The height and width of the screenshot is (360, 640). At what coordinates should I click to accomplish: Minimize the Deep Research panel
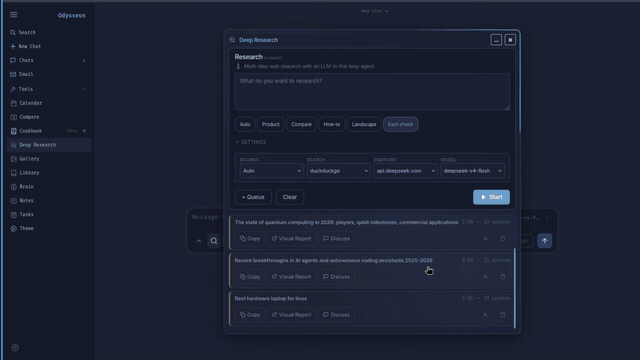(x=496, y=40)
